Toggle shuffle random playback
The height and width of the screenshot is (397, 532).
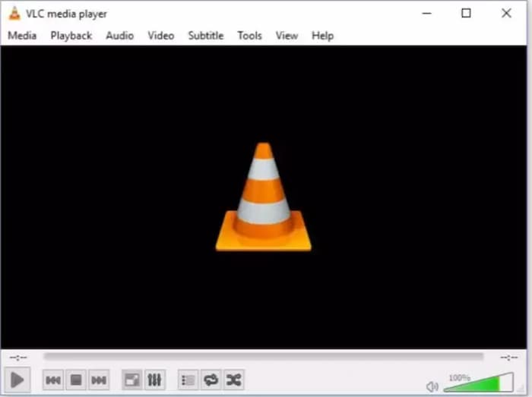(x=234, y=380)
